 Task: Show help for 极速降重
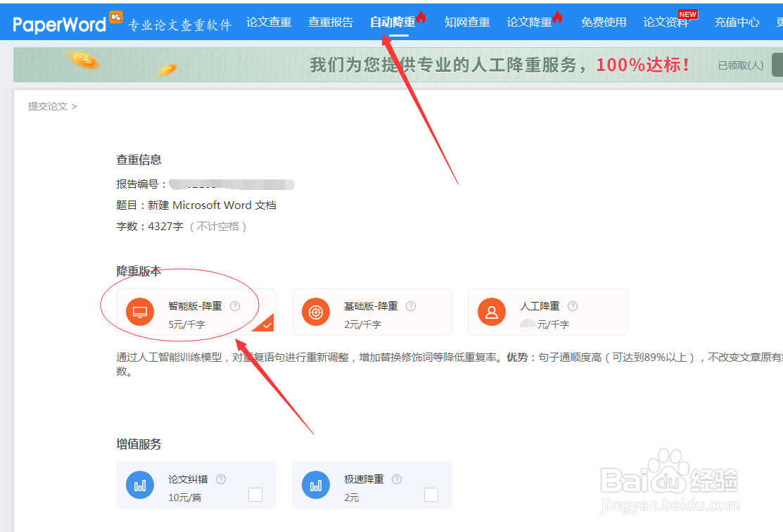point(397,479)
